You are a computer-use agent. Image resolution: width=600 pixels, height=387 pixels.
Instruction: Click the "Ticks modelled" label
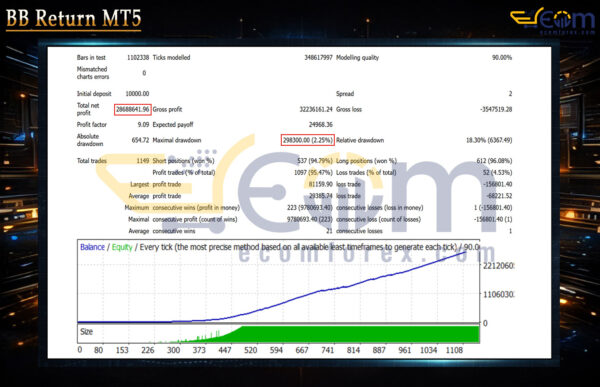171,57
